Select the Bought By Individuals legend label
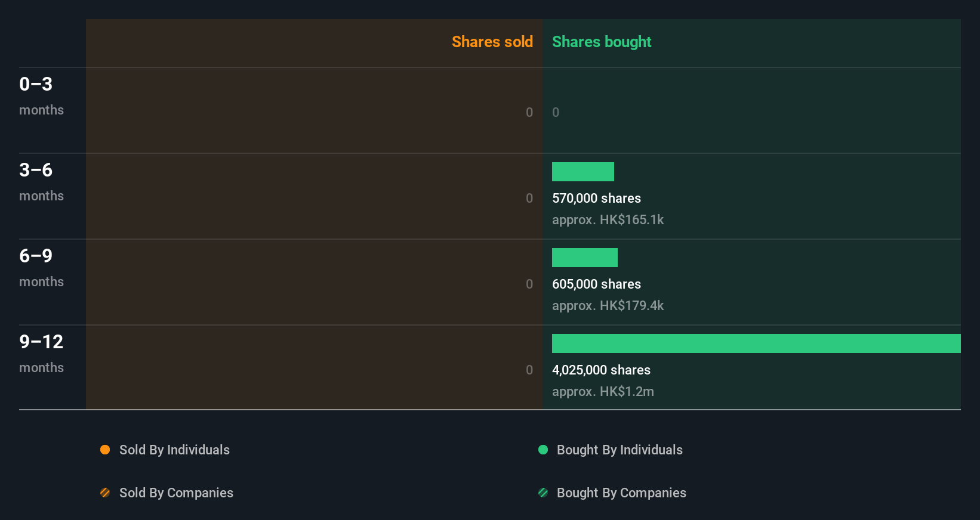The width and height of the screenshot is (980, 520). coord(620,450)
